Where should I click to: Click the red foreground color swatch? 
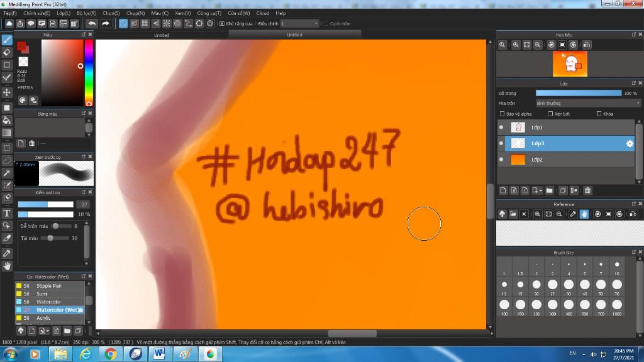pyautogui.click(x=22, y=47)
